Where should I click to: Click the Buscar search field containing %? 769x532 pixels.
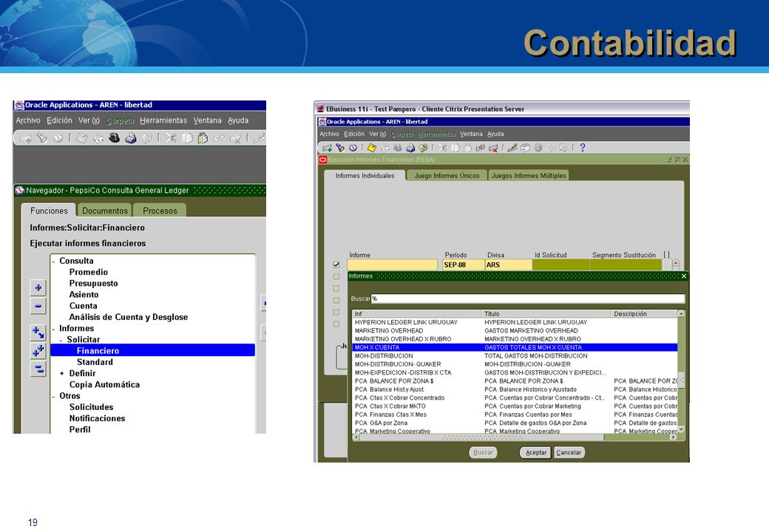(527, 299)
